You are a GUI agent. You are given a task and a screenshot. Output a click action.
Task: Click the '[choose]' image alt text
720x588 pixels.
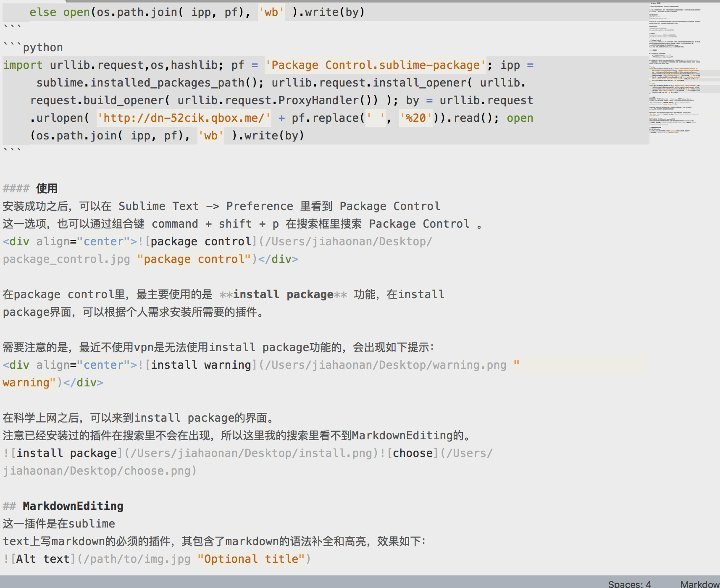tap(413, 453)
